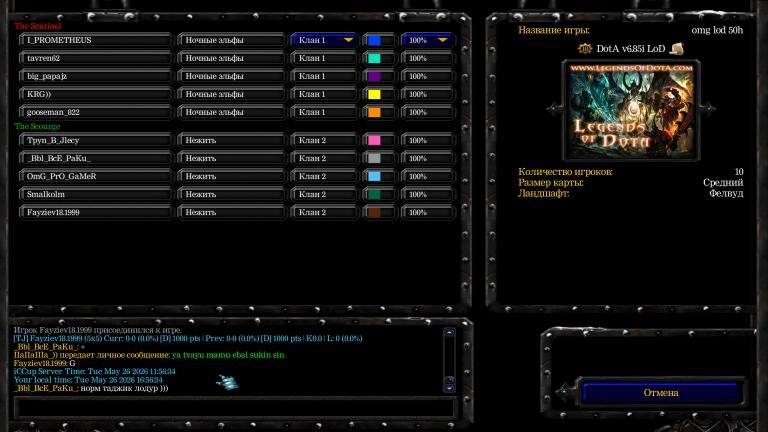Click the dark green swatch of Smalkolm
Viewport: 768px width, 432px height.
click(374, 194)
